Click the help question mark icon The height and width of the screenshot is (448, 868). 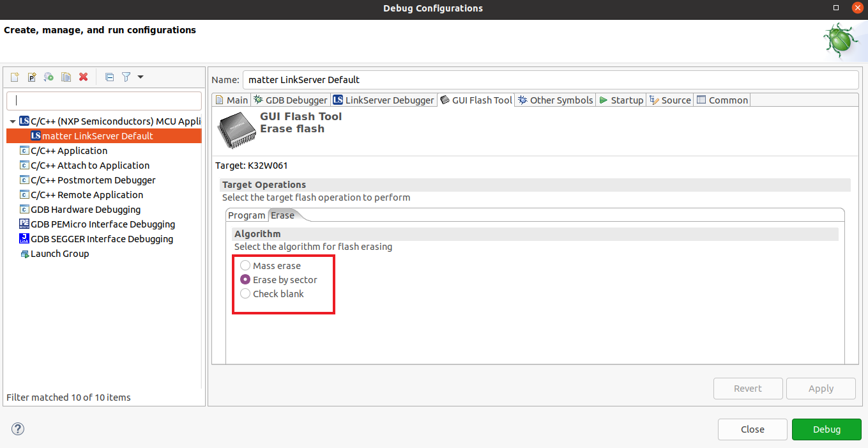click(17, 428)
